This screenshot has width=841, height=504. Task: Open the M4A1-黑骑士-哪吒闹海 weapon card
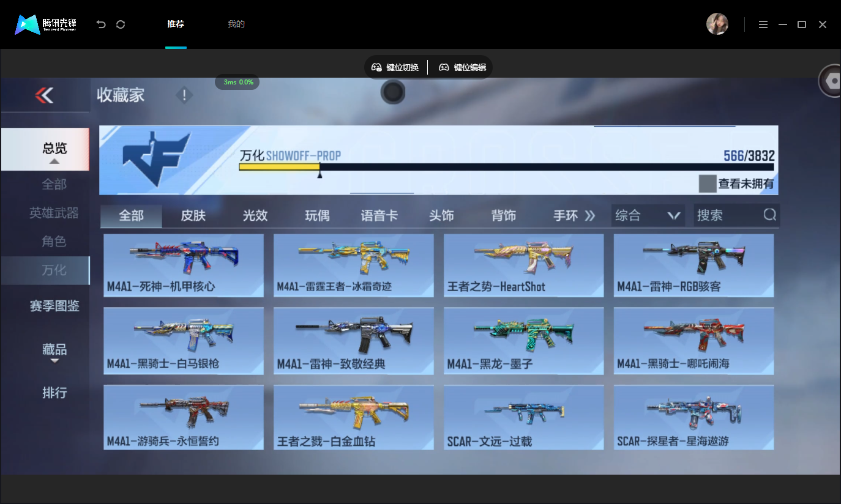tap(694, 341)
